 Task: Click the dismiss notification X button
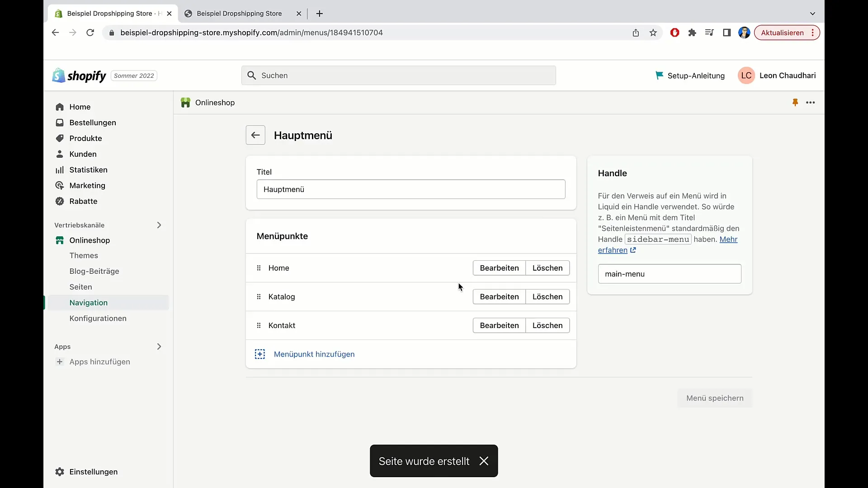point(483,461)
